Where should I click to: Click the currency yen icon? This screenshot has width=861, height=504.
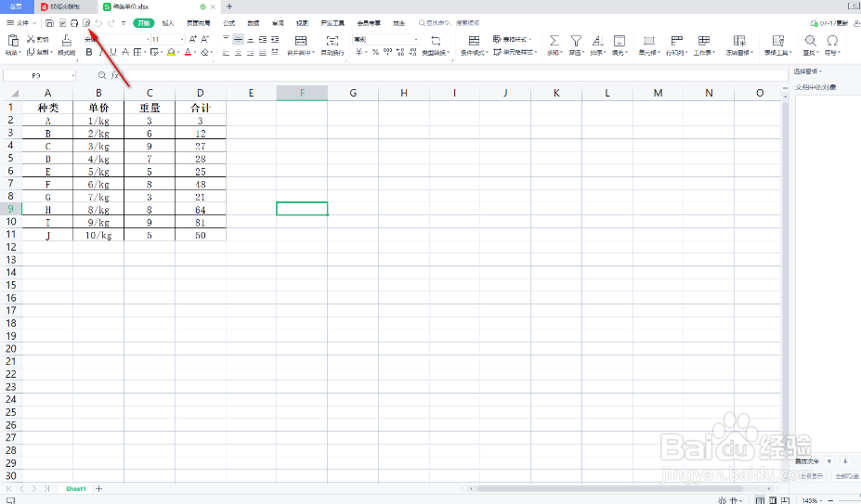(359, 52)
